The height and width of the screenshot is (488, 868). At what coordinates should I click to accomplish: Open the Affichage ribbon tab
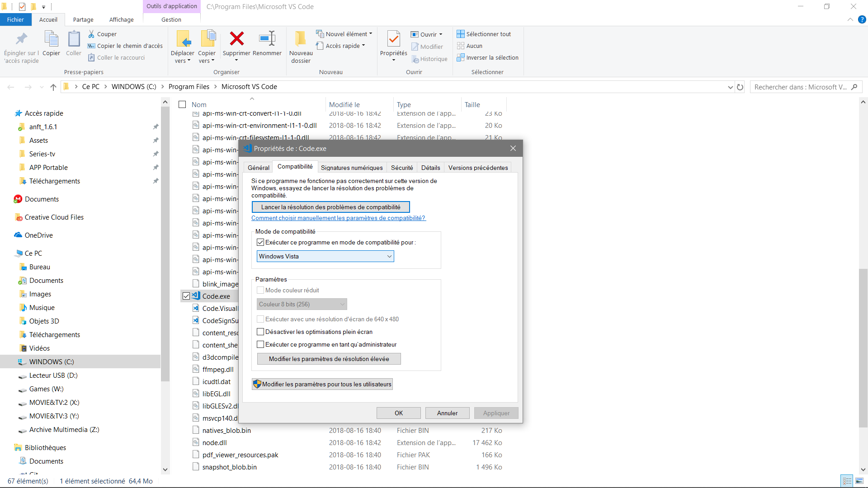tap(121, 19)
